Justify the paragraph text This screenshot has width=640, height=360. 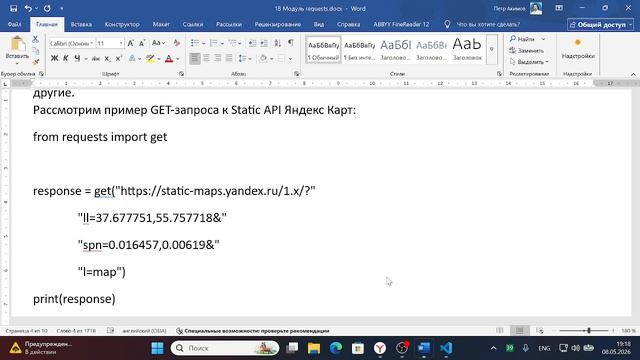229,59
